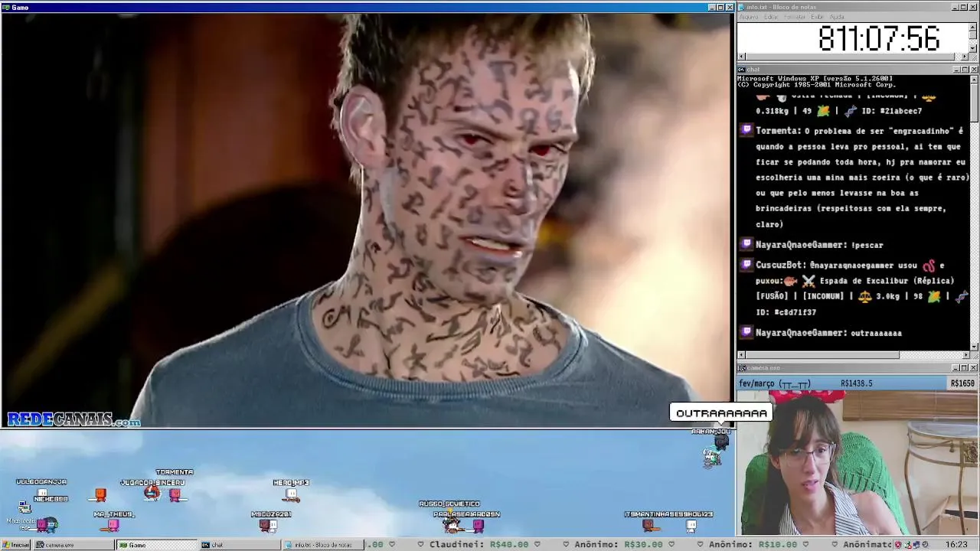Click the R$1438.5 current amount
Screen dimensions: 980x551
point(856,383)
